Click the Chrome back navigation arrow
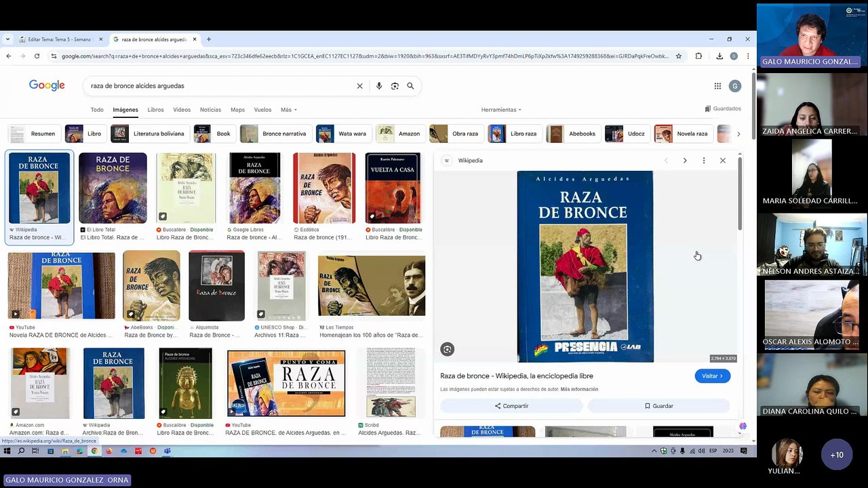The image size is (868, 488). (x=8, y=56)
